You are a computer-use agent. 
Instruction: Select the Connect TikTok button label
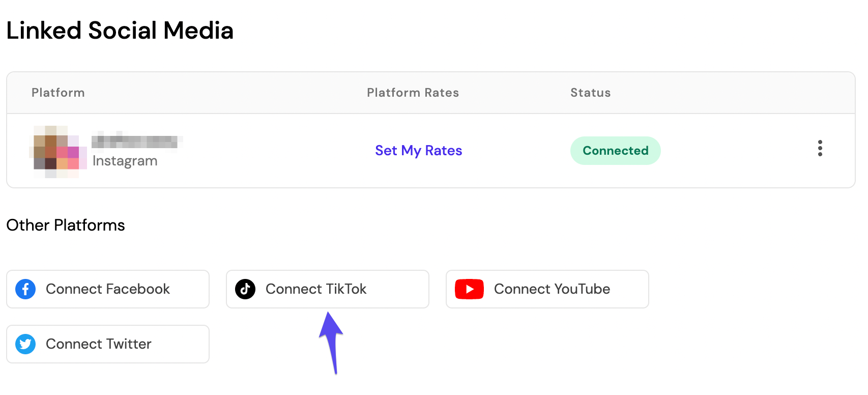coord(316,289)
